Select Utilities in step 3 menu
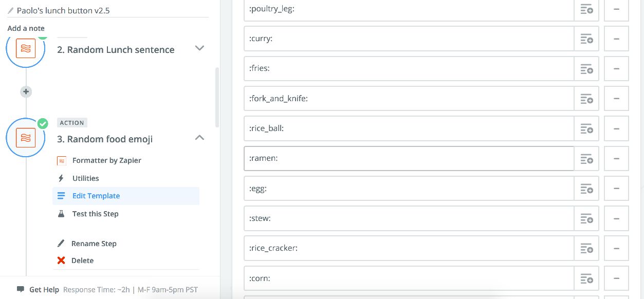 (85, 178)
